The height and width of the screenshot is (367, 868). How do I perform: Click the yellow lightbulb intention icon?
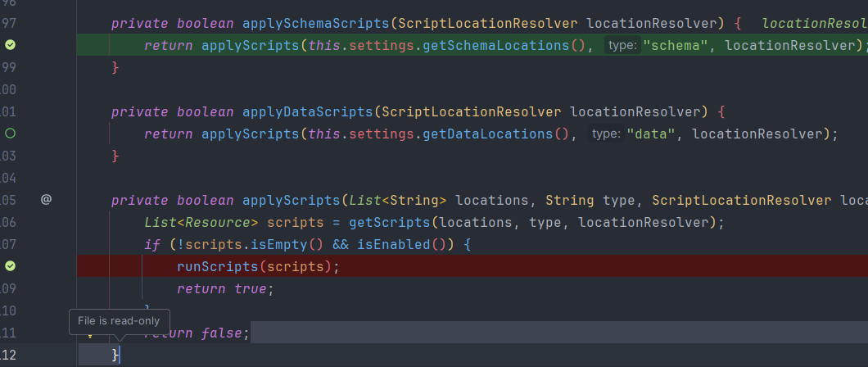(x=89, y=333)
